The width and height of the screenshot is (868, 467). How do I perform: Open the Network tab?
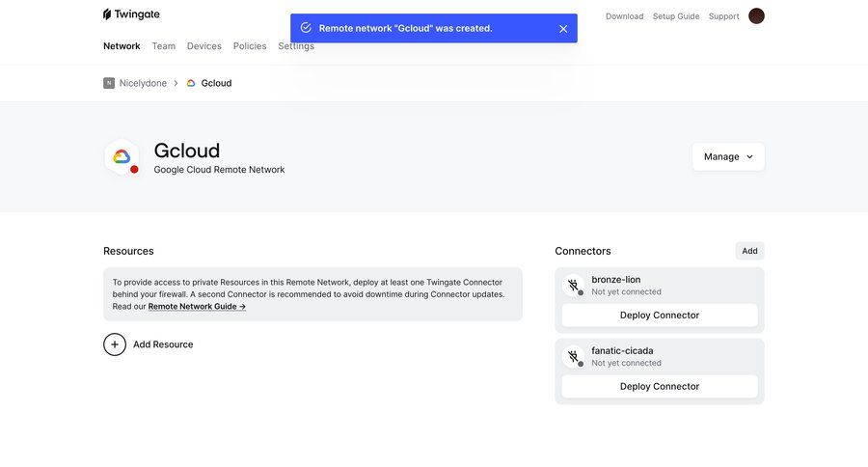122,46
